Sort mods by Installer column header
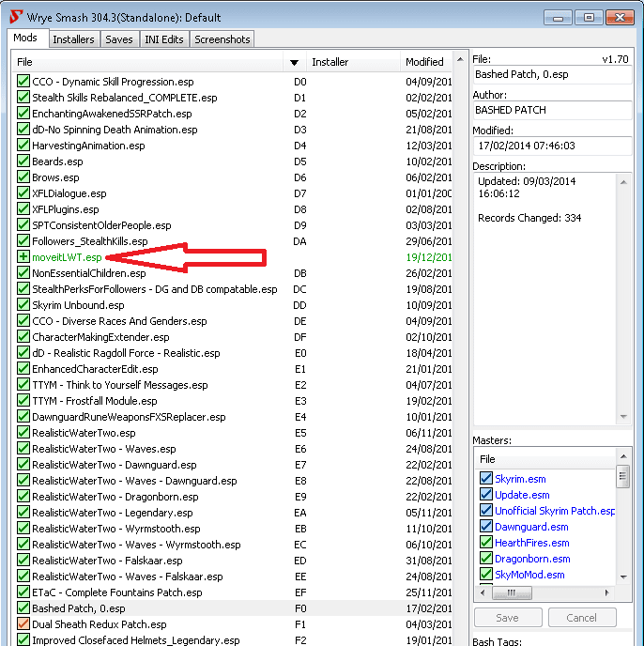The image size is (644, 646). click(x=353, y=62)
